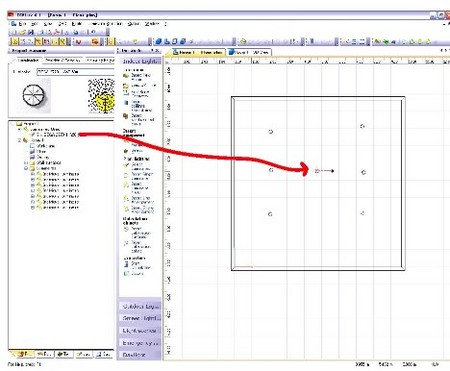
Task: Click the yellow-green icon left of green arrow
Action: (x=378, y=41)
